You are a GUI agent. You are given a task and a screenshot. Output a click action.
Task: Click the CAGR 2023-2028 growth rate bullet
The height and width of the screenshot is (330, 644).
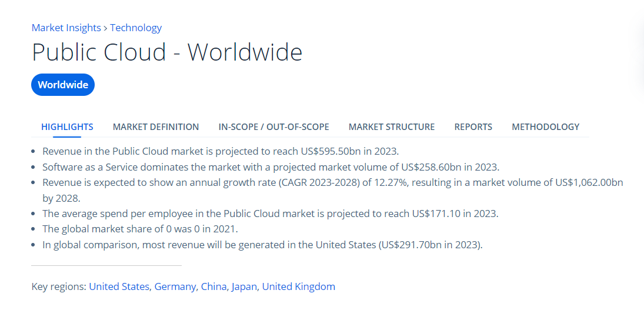click(333, 190)
